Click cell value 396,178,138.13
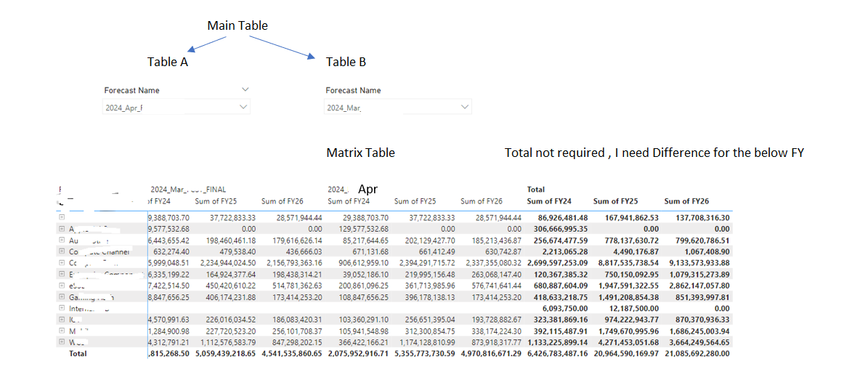 coord(426,296)
